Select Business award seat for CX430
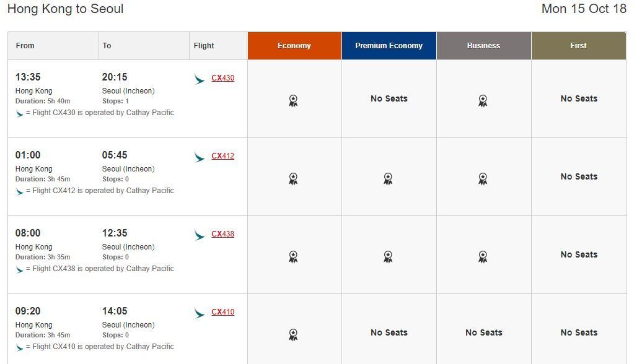This screenshot has height=364, width=642. point(483,101)
